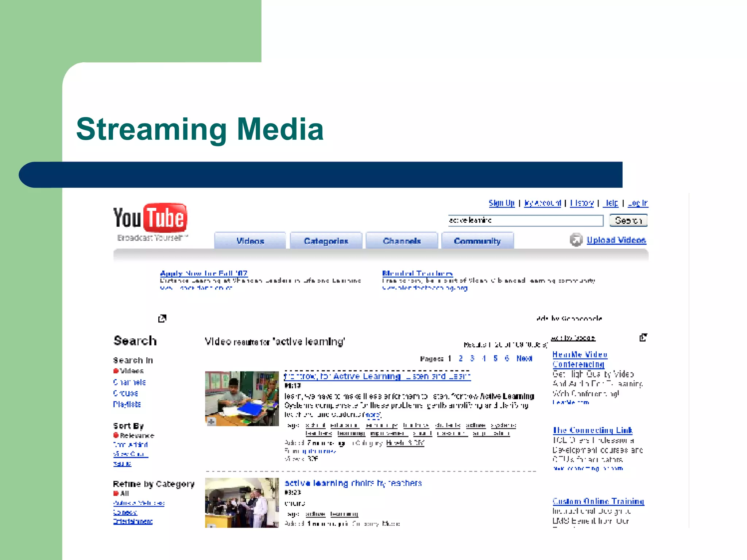Filter by Entertainment category
This screenshot has width=747, height=560.
(x=133, y=521)
